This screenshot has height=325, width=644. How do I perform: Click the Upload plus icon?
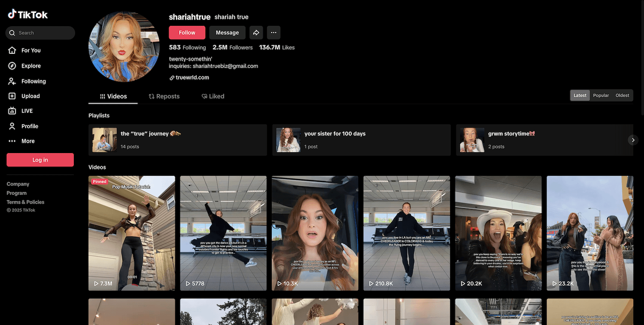[x=12, y=96]
